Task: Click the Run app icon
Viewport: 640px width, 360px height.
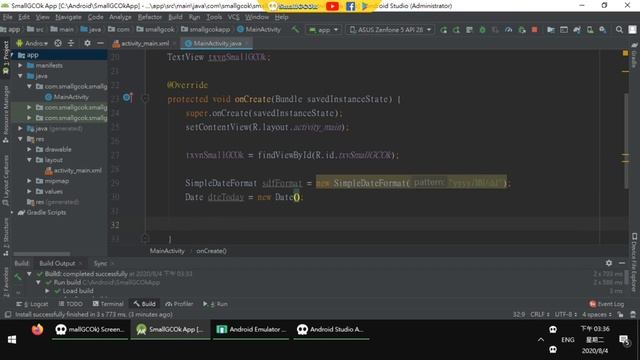Action: pyautogui.click(x=443, y=30)
